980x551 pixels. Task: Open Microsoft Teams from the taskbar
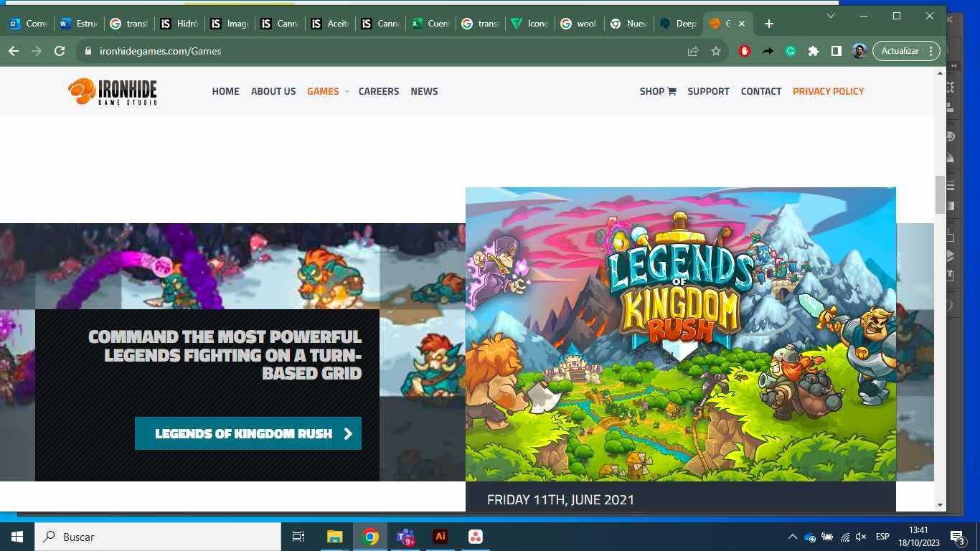405,537
